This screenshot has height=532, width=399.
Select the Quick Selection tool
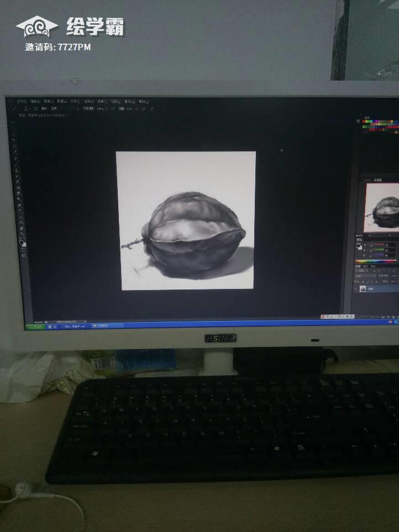(14, 140)
